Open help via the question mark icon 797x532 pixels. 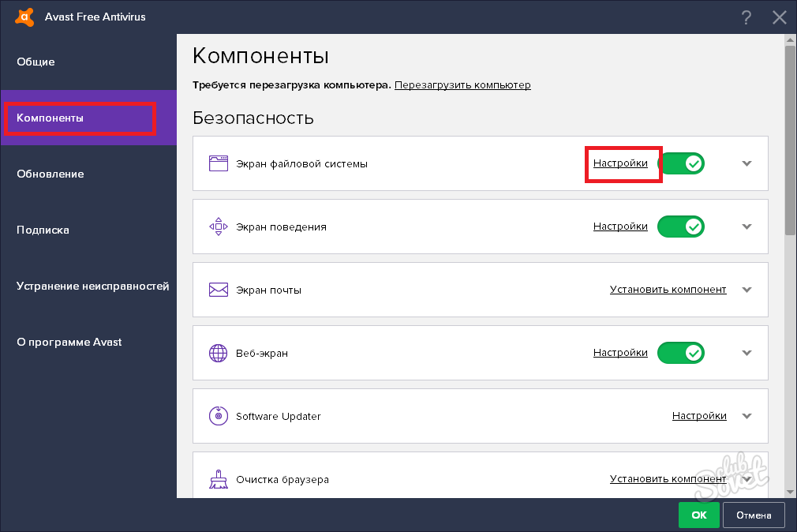point(745,17)
